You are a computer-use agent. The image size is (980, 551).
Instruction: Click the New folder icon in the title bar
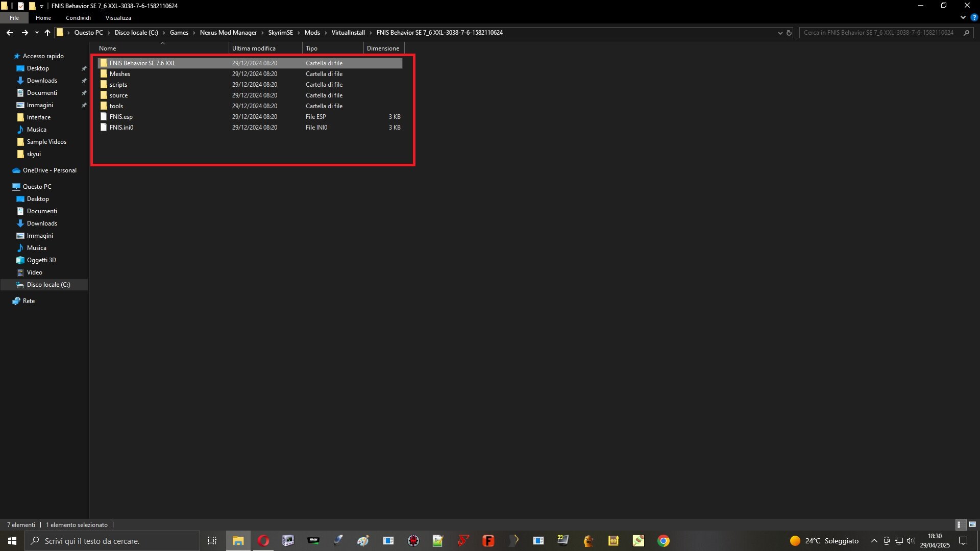[32, 6]
